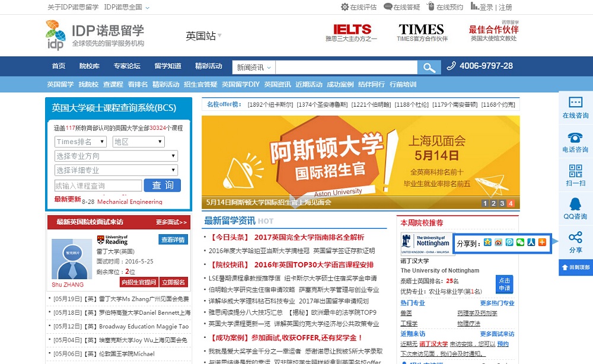Screen dimensions: 593x364
Task: Share to Sina Weibo icon
Action: pos(499,242)
